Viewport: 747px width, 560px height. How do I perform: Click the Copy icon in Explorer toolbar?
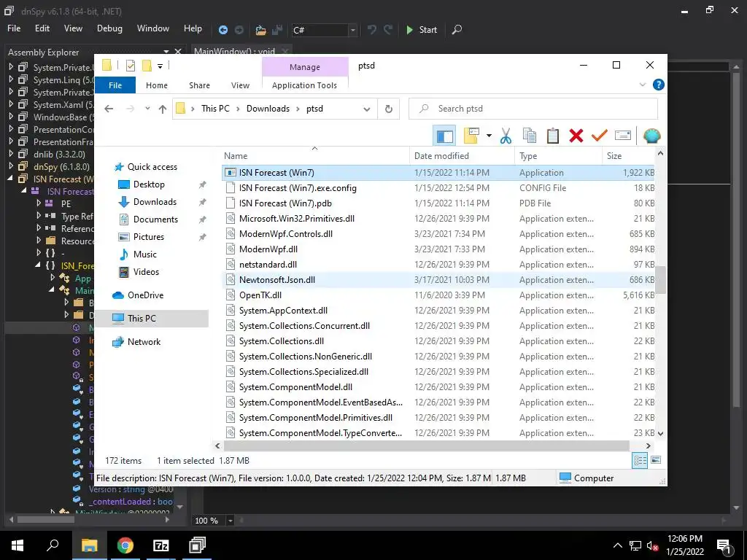coord(530,136)
